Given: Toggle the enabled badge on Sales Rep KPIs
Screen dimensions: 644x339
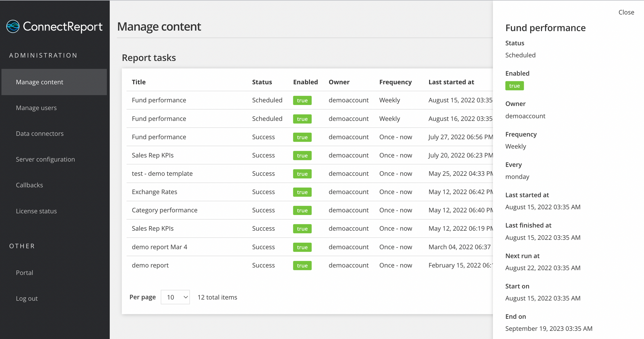Looking at the screenshot, I should 302,156.
